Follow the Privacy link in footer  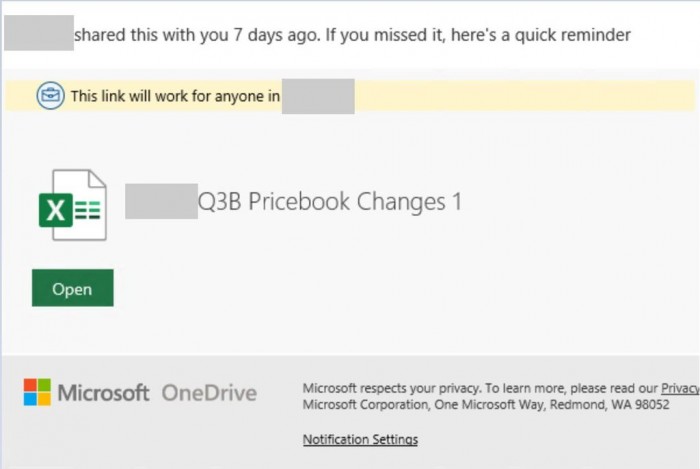pyautogui.click(x=680, y=388)
